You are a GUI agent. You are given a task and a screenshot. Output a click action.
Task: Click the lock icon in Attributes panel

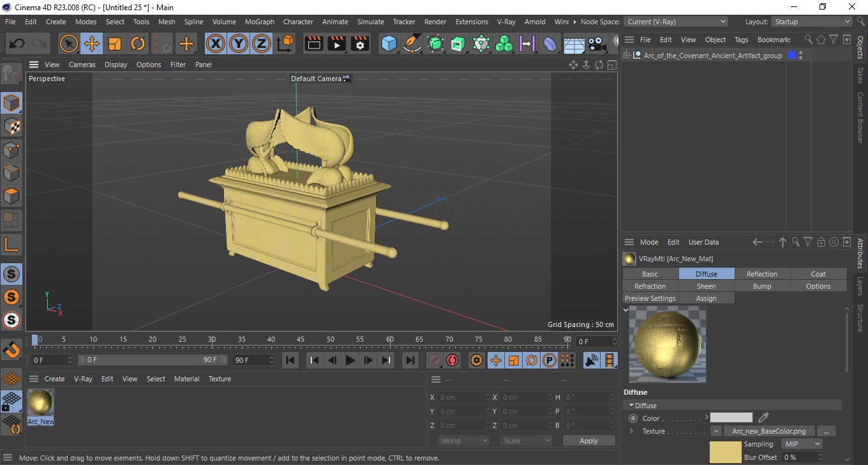821,242
